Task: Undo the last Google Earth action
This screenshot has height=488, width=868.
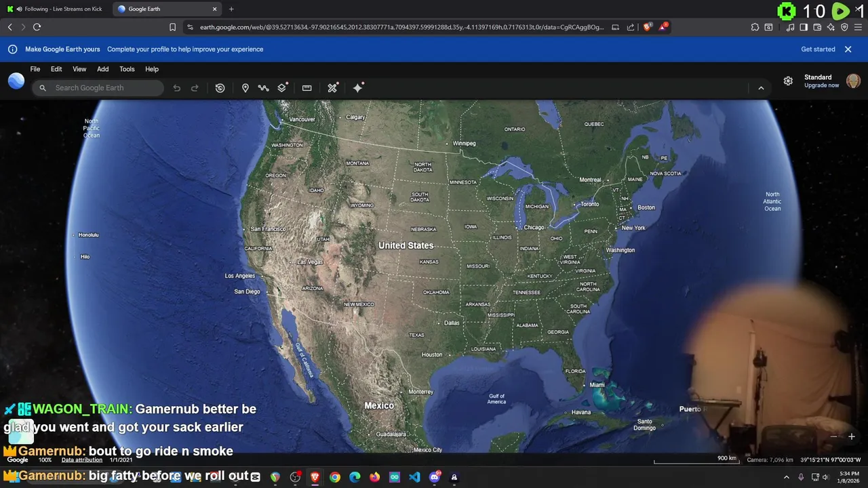Action: 177,88
